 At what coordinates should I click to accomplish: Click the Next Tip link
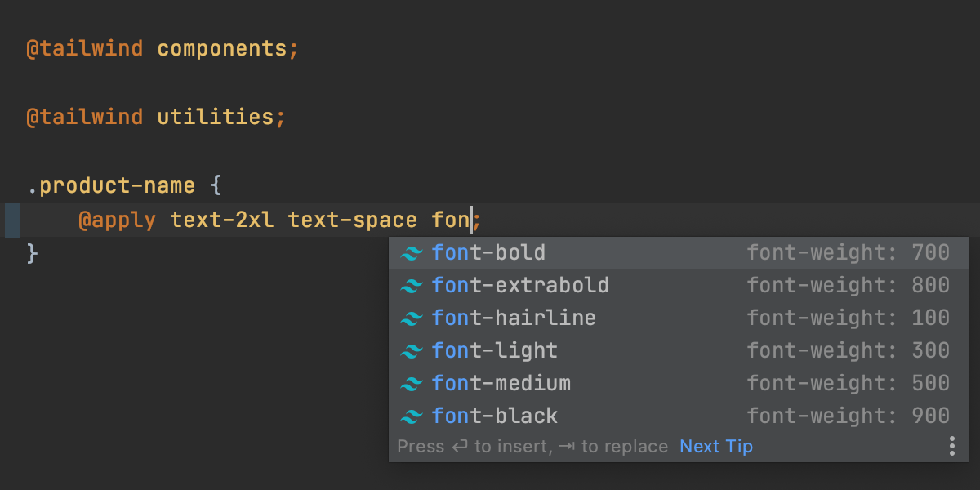coord(716,447)
